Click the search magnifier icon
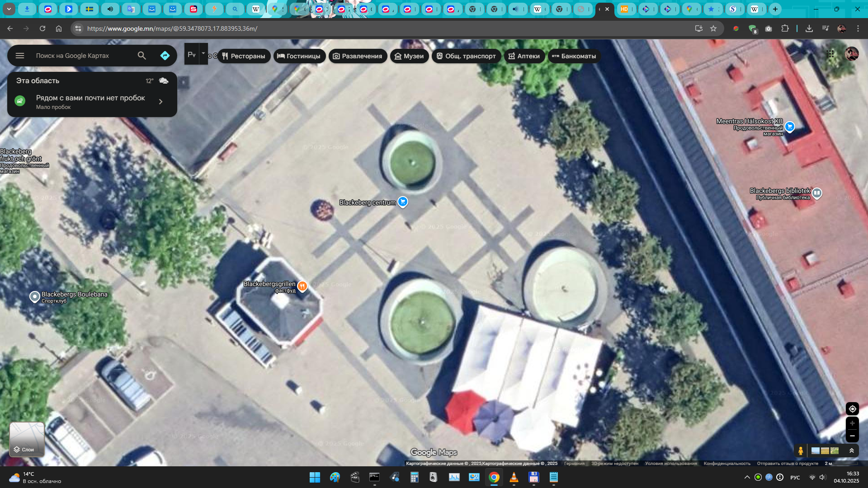Viewport: 868px width, 488px height. point(142,56)
